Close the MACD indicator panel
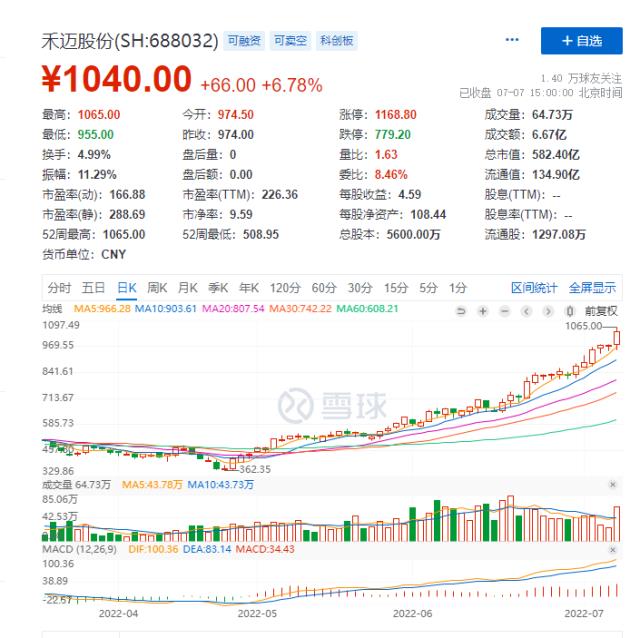The height and width of the screenshot is (638, 640). 612,550
